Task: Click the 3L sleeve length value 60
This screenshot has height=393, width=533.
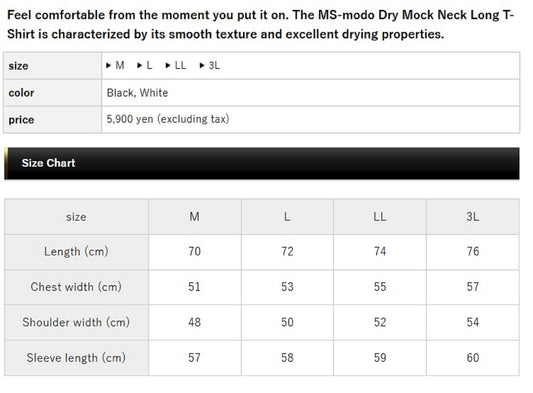Action: tap(473, 358)
